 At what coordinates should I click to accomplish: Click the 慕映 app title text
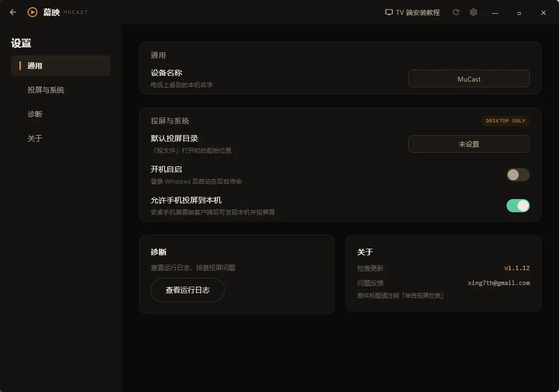coord(51,13)
